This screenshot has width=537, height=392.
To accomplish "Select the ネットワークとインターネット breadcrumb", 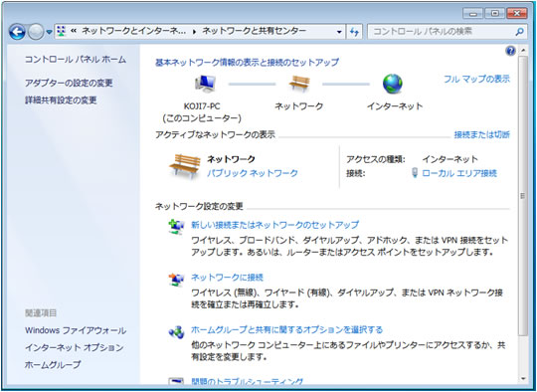I will pyautogui.click(x=133, y=31).
